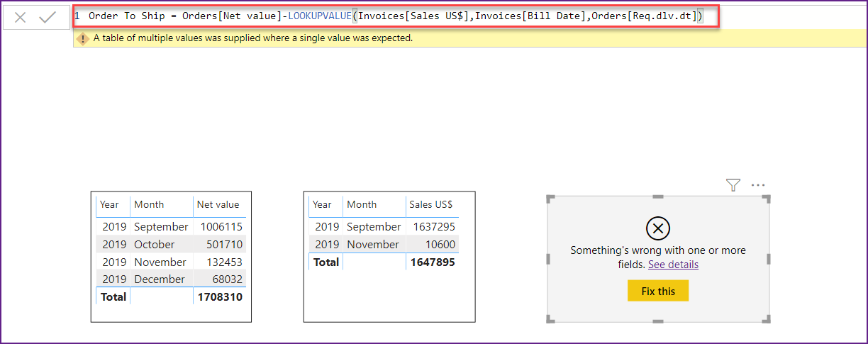
Task: Select the 1637295 sales cell
Action: [x=434, y=227]
